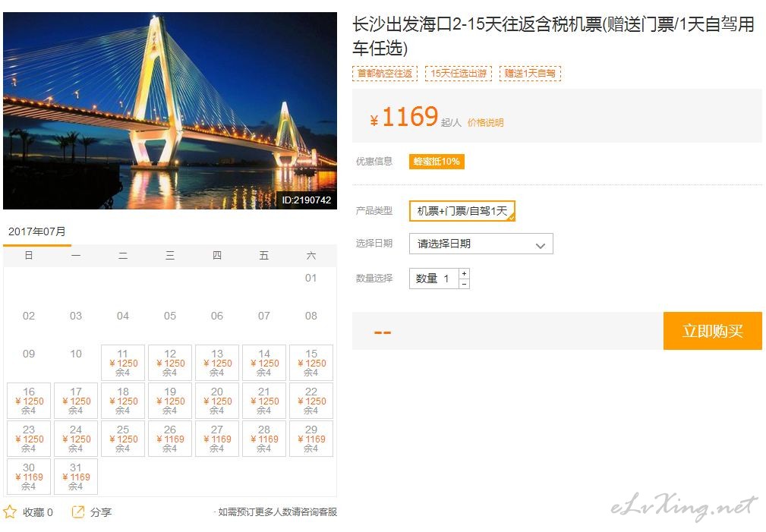Select product type 机票+门票/自驾1天

tap(462, 211)
